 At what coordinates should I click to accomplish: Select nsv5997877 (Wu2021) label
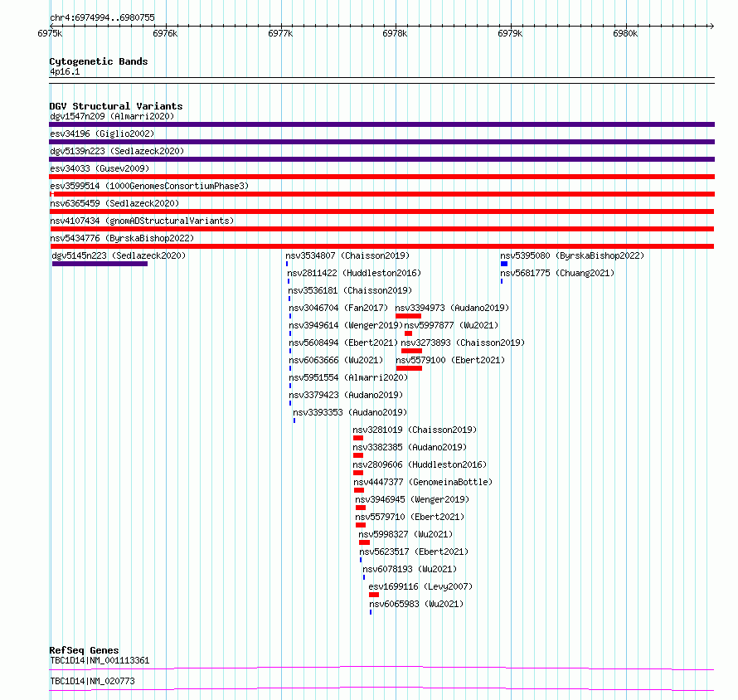[x=451, y=325]
